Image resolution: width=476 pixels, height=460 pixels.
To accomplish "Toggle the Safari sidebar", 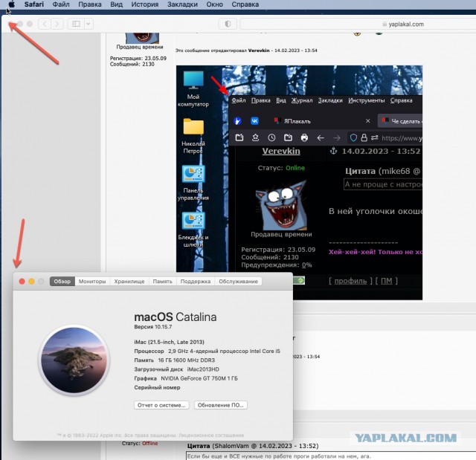I will click(76, 24).
